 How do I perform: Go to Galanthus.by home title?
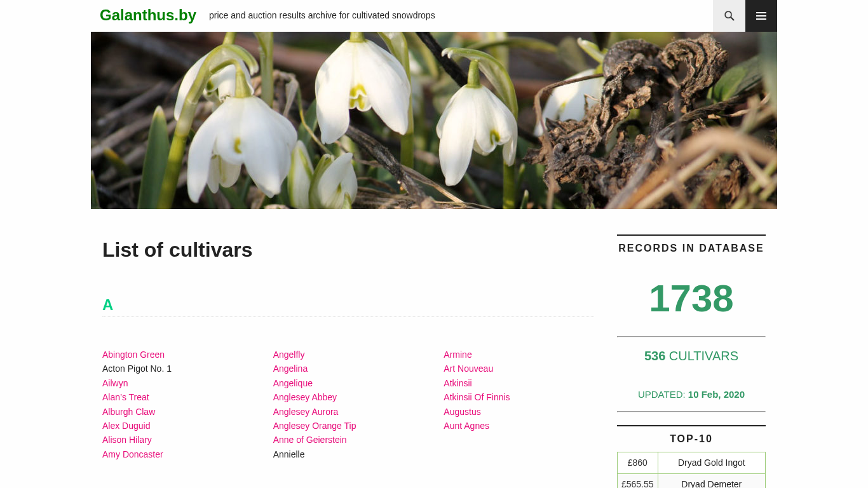pyautogui.click(x=148, y=15)
